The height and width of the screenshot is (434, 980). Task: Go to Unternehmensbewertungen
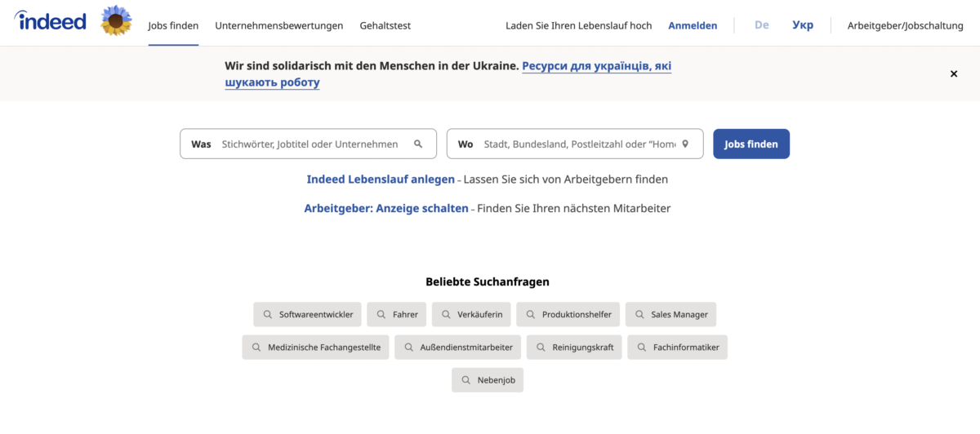point(278,25)
